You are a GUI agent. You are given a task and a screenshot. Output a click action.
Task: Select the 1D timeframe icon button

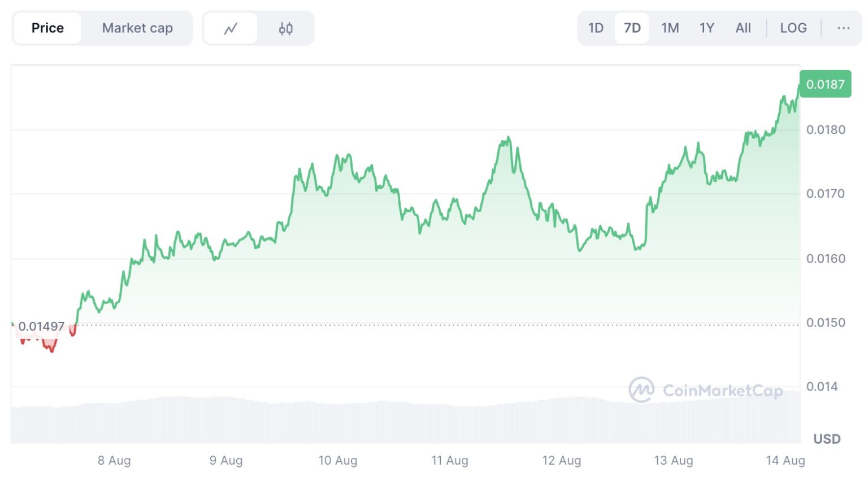[x=596, y=28]
